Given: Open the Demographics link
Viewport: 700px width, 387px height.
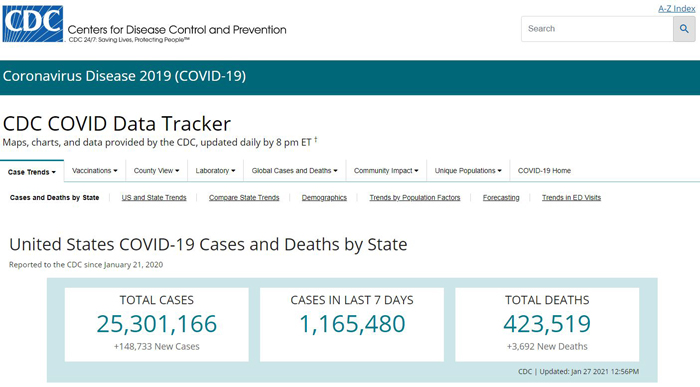Looking at the screenshot, I should (324, 198).
